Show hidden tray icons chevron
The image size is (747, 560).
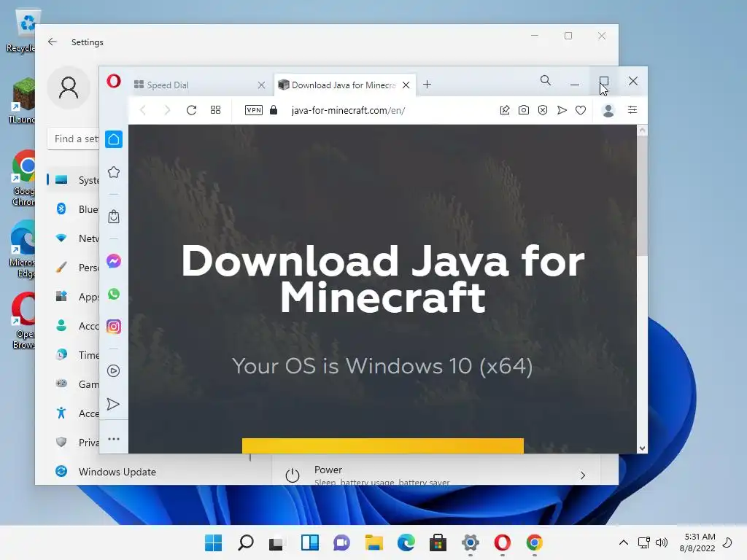[623, 542]
